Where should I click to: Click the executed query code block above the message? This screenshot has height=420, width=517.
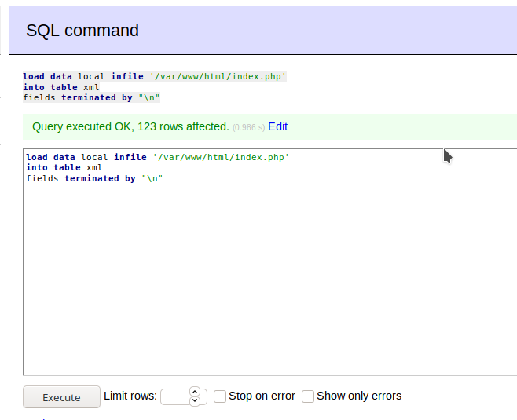pyautogui.click(x=155, y=87)
